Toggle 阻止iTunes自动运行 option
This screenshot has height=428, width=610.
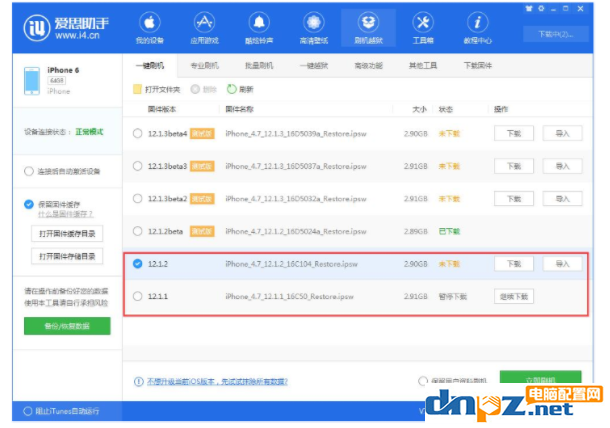click(x=28, y=411)
